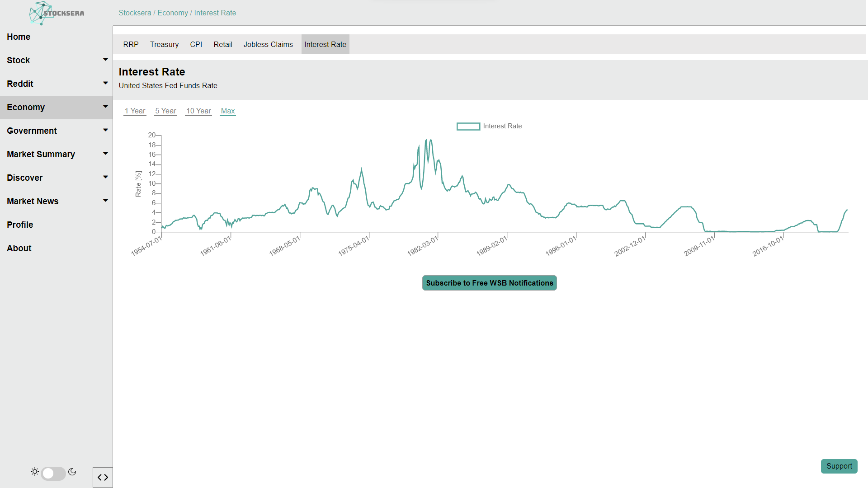Screen dimensions: 868x488
Task: Expand the Stock menu arrow
Action: (x=105, y=60)
